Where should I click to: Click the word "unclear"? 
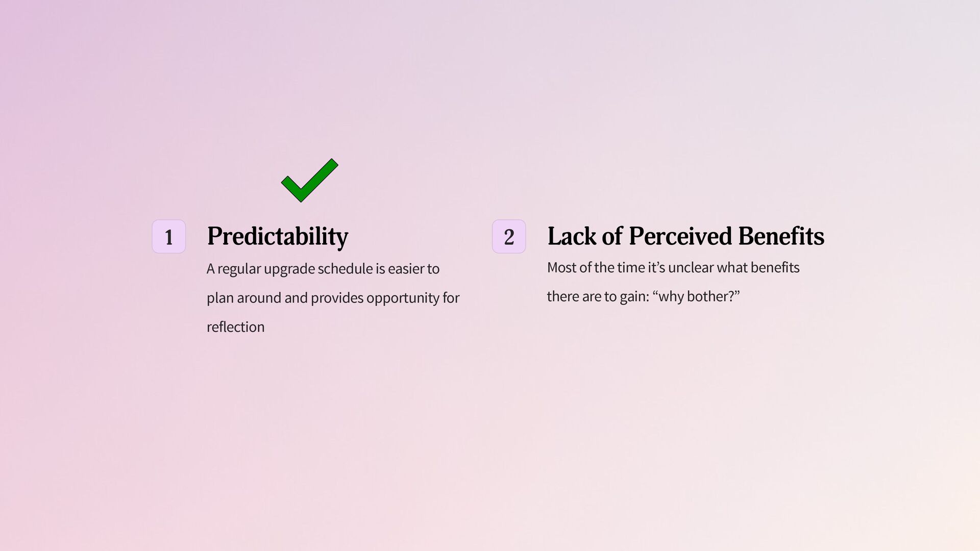(x=691, y=267)
